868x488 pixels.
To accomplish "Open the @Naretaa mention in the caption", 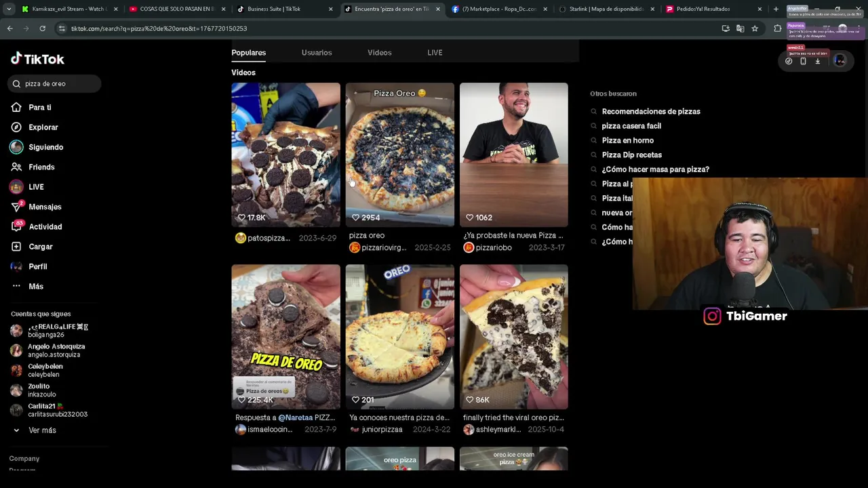I will point(295,418).
